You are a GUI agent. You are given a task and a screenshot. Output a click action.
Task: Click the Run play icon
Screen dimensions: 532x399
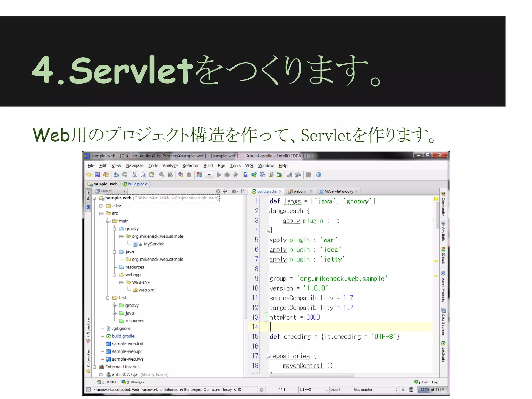219,175
